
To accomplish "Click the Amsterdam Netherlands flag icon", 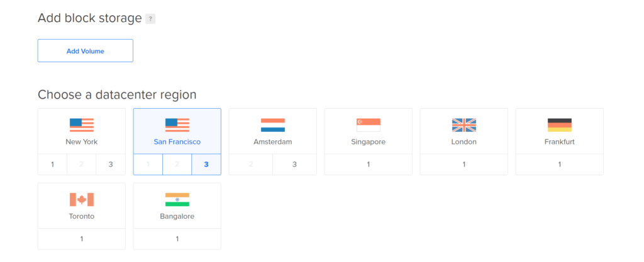I will click(x=273, y=125).
